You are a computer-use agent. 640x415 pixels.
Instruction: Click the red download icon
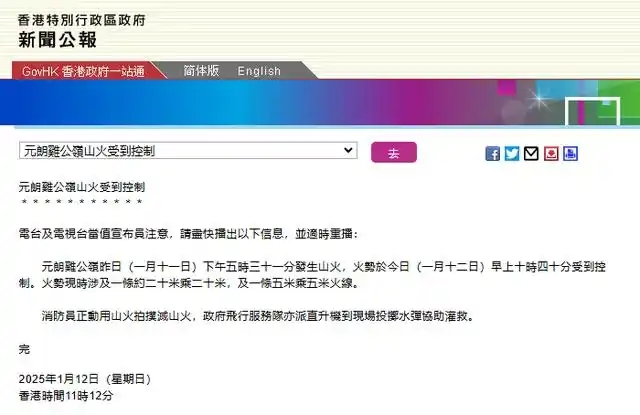point(551,154)
